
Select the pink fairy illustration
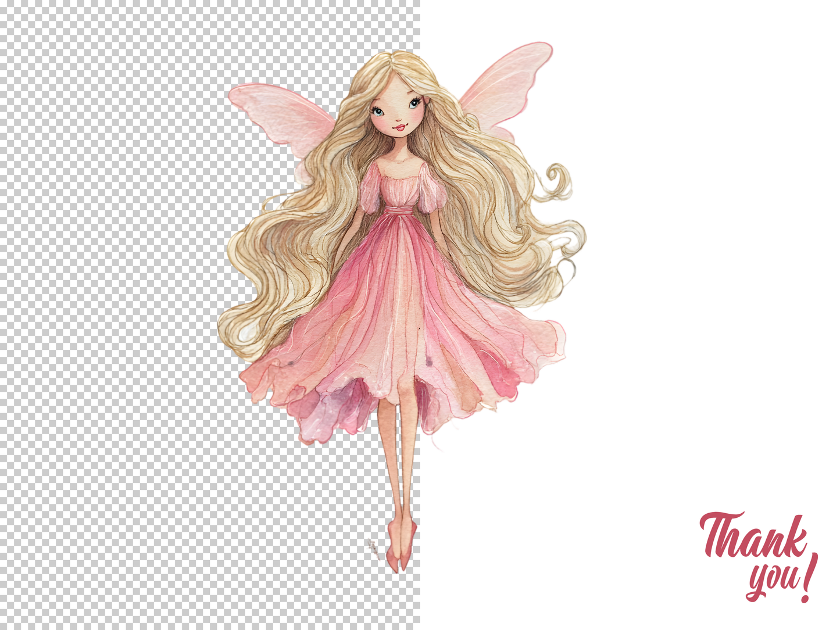point(402,307)
